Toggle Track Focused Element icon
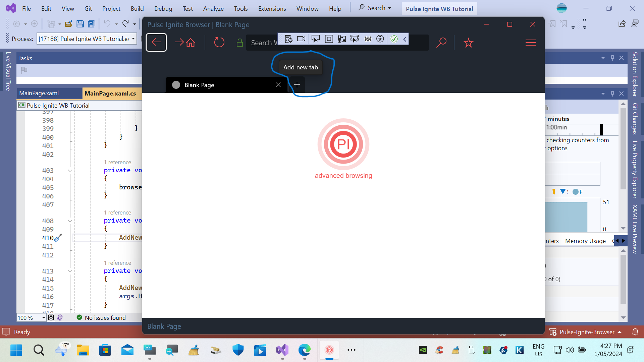 pyautogui.click(x=354, y=39)
